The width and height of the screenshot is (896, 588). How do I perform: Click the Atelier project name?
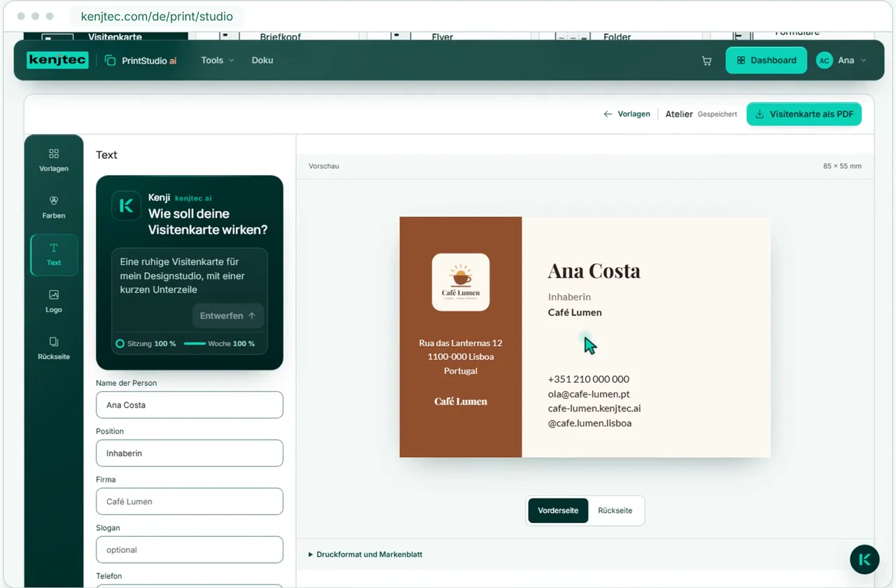click(679, 114)
